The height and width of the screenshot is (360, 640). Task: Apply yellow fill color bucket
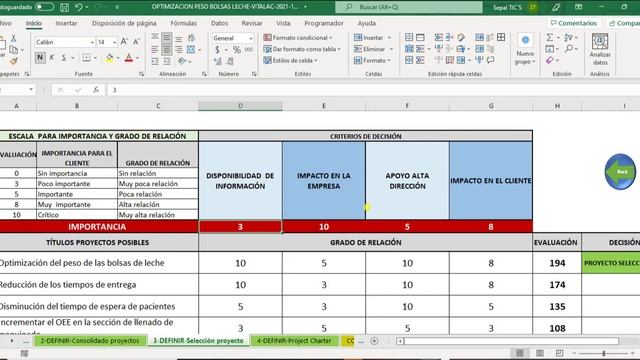coord(109,58)
